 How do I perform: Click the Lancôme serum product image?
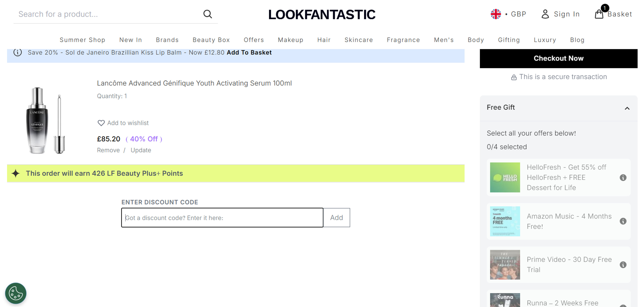(46, 120)
